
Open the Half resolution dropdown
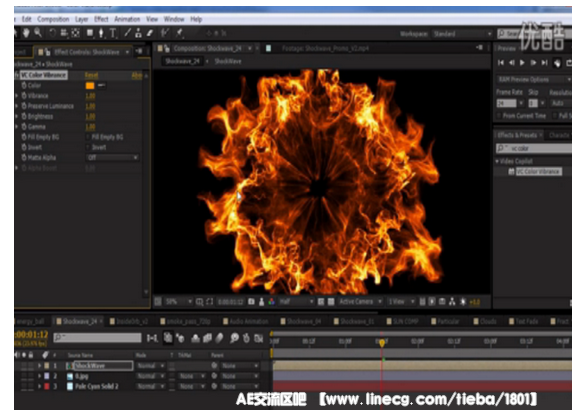click(296, 302)
